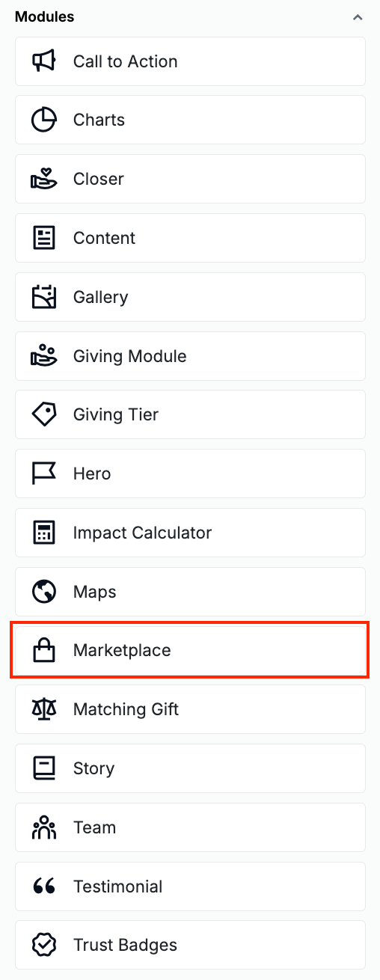Collapse the Modules section chevron

pyautogui.click(x=358, y=17)
